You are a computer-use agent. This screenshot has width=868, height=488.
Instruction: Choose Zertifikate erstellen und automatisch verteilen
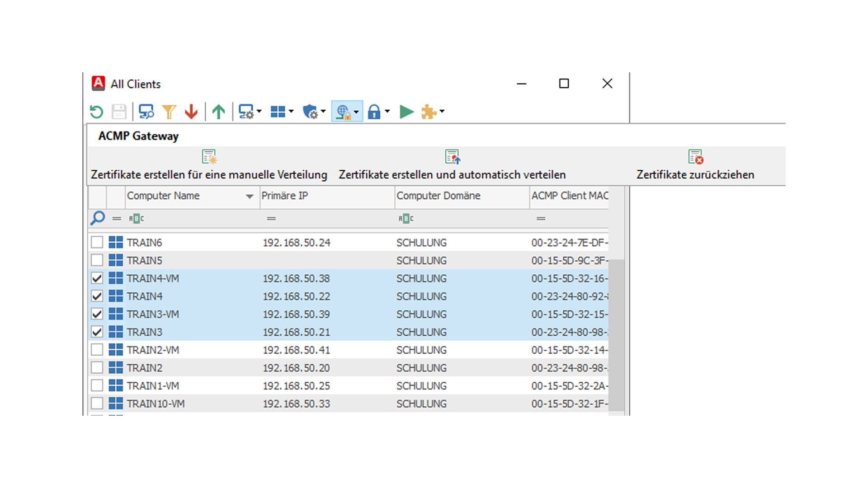click(452, 165)
